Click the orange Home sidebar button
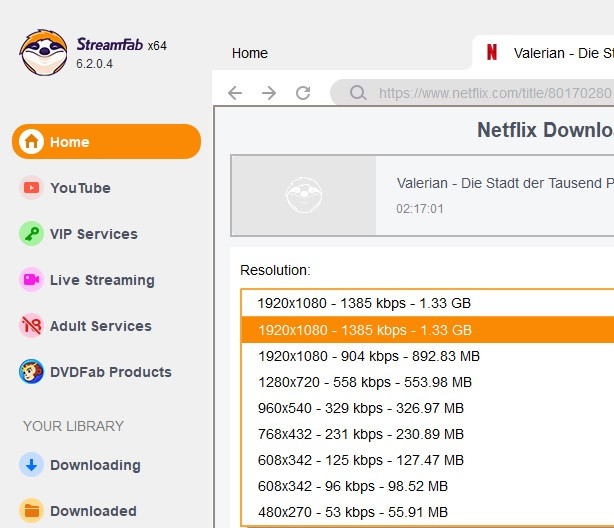 [106, 142]
